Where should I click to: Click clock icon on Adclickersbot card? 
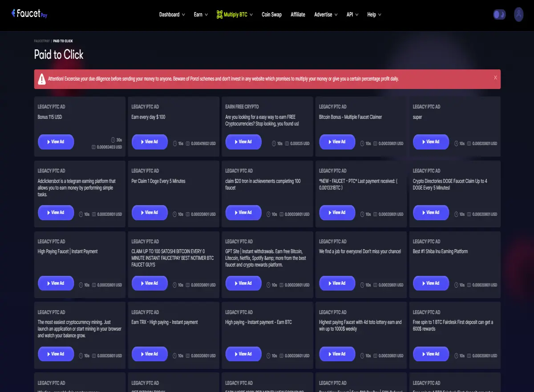click(81, 214)
